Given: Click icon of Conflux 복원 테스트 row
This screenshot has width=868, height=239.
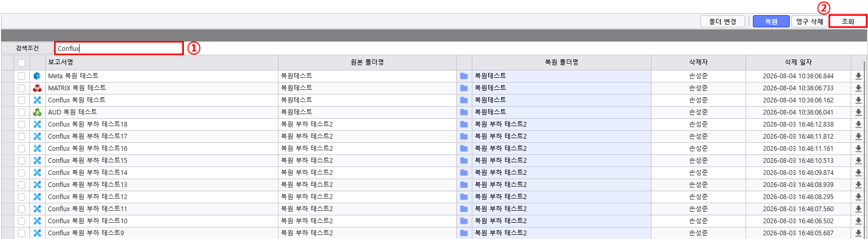Looking at the screenshot, I should click(37, 100).
